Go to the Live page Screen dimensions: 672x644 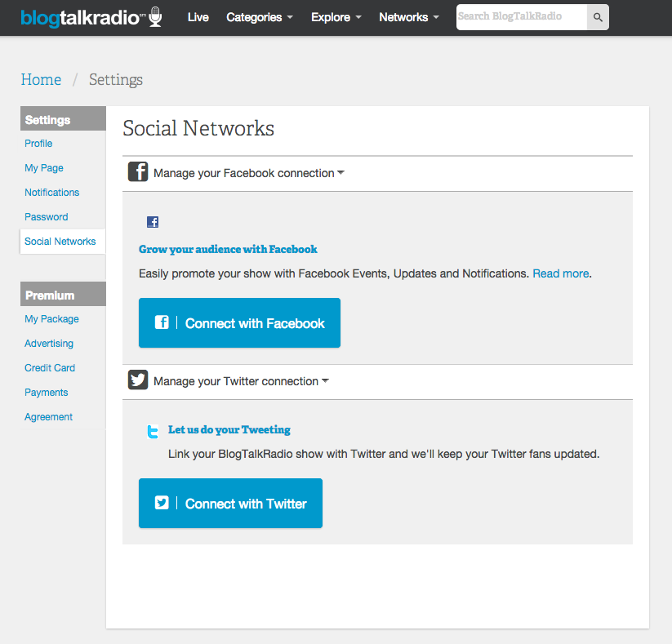point(198,17)
